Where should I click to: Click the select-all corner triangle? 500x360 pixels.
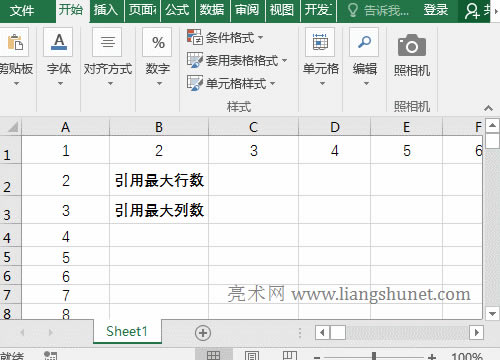[12, 127]
